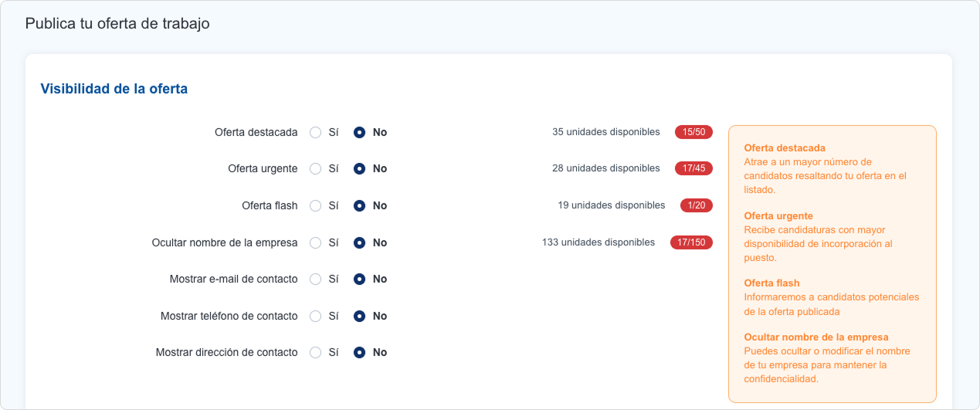Click the Visibilidad de la oferta heading
This screenshot has height=410, width=980.
click(114, 89)
